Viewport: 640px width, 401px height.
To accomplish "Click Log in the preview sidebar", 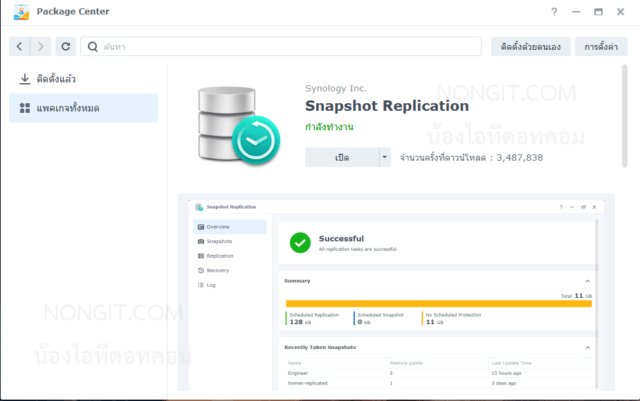I will tap(230, 285).
